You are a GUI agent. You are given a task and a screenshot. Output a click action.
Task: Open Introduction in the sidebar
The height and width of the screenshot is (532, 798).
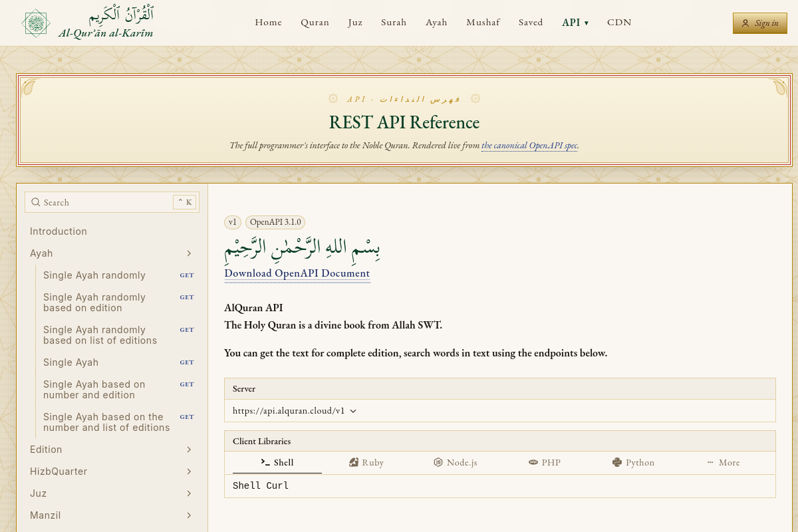(x=59, y=231)
